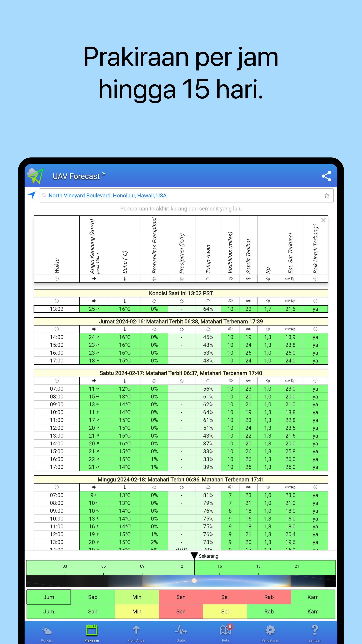Tap eye visibility icon in legend header
Screen dimensions: 362x644
click(230, 279)
